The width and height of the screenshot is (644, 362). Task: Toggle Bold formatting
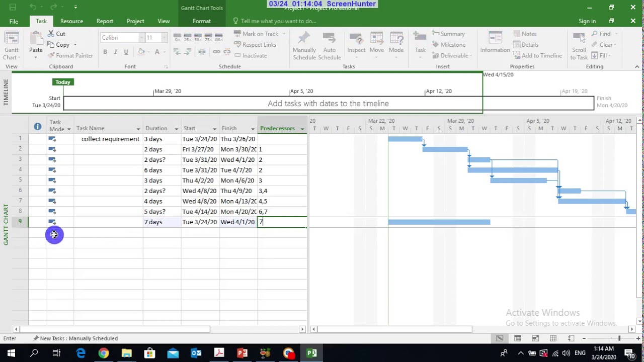click(x=105, y=52)
